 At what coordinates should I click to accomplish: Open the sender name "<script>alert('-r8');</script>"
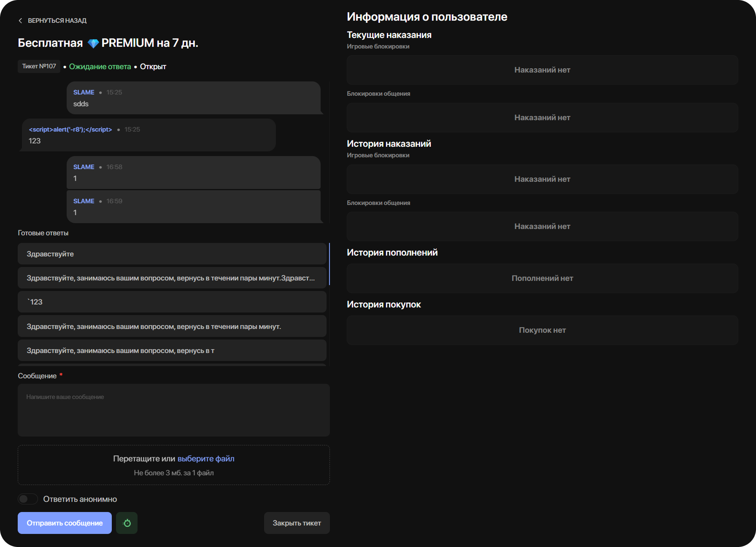click(70, 129)
